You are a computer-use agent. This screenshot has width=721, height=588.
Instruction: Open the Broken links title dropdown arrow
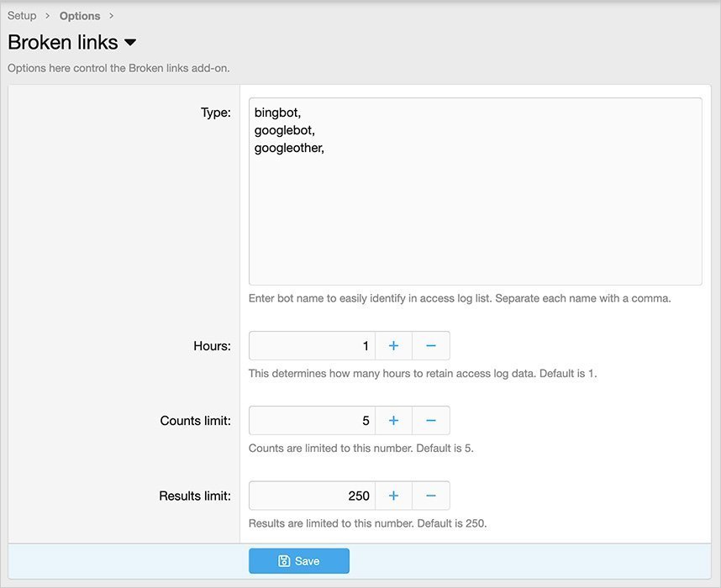pyautogui.click(x=130, y=43)
